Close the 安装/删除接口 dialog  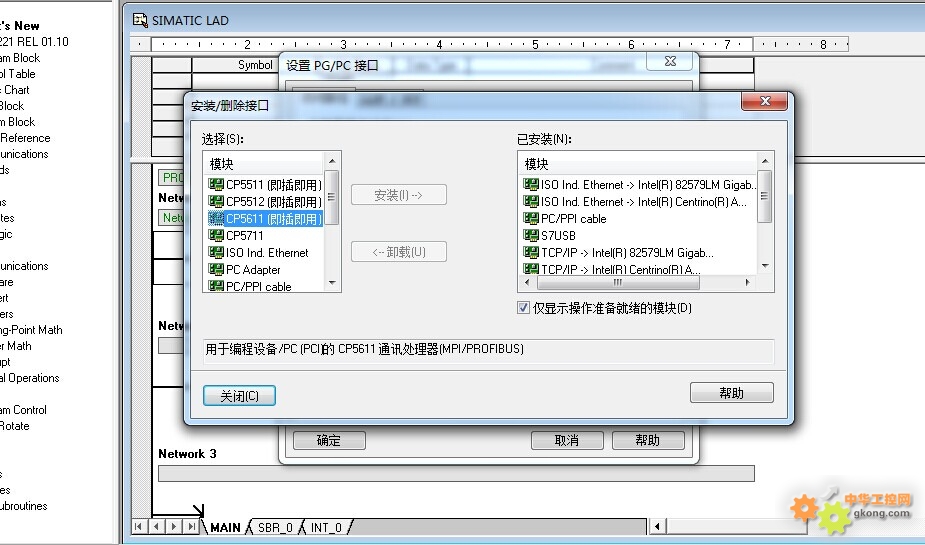pyautogui.click(x=765, y=101)
